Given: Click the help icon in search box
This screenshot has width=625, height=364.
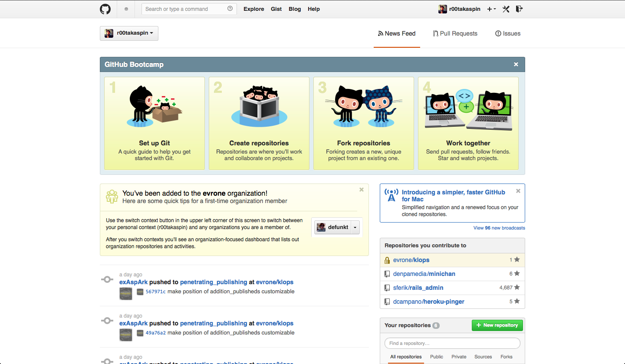Looking at the screenshot, I should pos(230,9).
